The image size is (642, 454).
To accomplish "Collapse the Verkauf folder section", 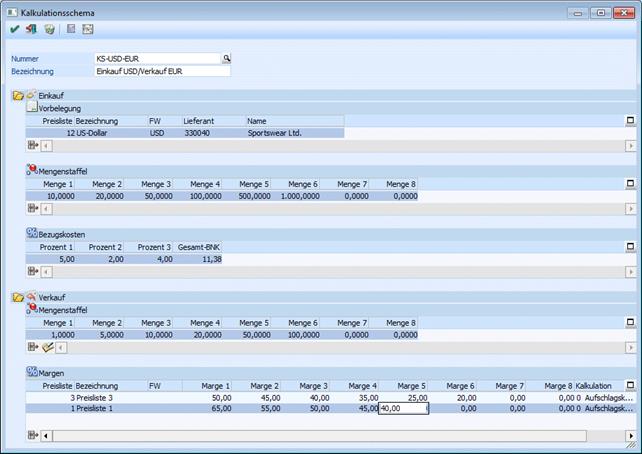I will click(x=18, y=298).
